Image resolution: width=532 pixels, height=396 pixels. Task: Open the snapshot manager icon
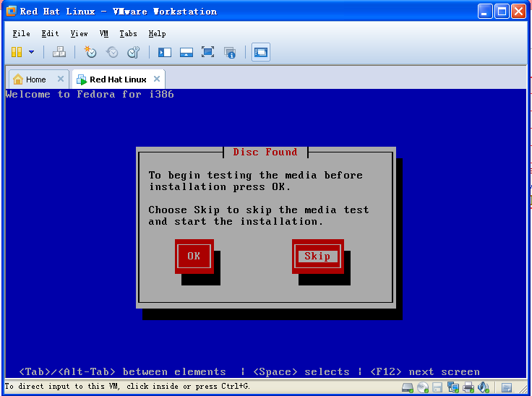click(133, 52)
